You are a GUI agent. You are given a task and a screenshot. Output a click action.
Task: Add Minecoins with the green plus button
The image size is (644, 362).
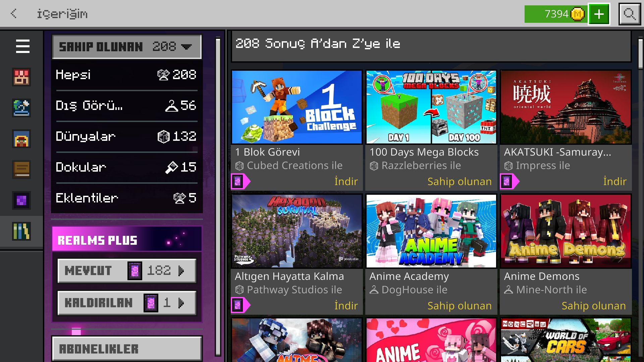click(599, 14)
